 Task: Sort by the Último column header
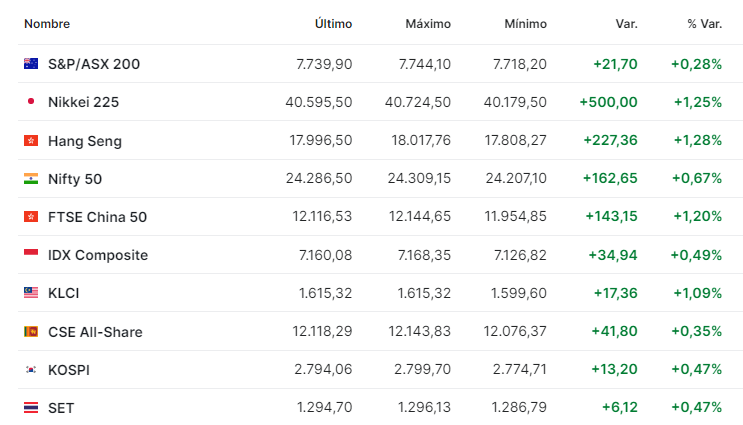pyautogui.click(x=334, y=24)
